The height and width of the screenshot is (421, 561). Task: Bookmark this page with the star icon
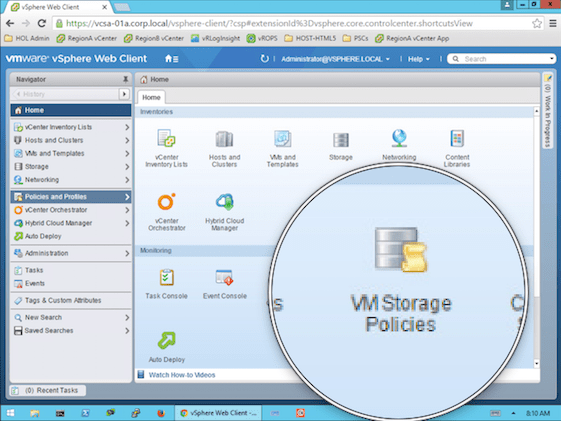536,24
